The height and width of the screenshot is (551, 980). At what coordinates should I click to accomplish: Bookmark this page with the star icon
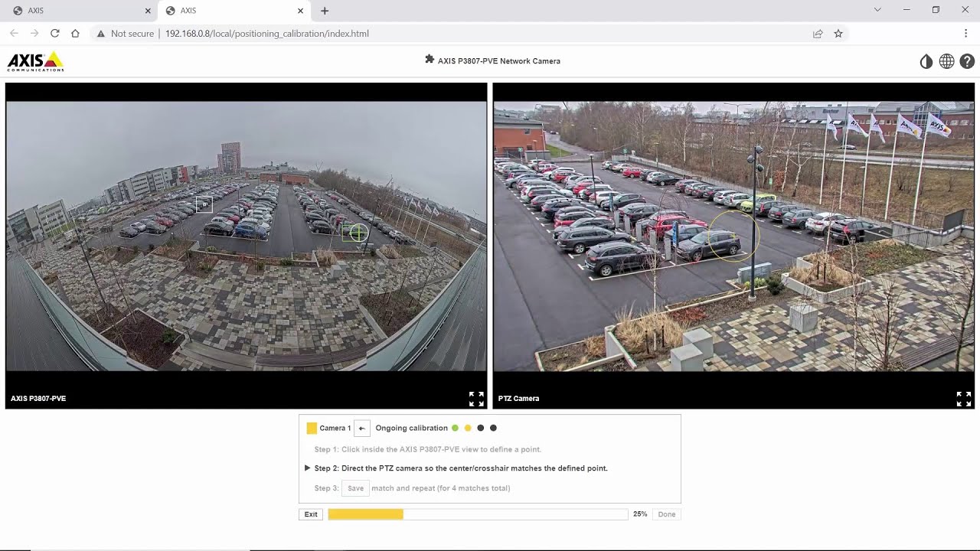838,34
